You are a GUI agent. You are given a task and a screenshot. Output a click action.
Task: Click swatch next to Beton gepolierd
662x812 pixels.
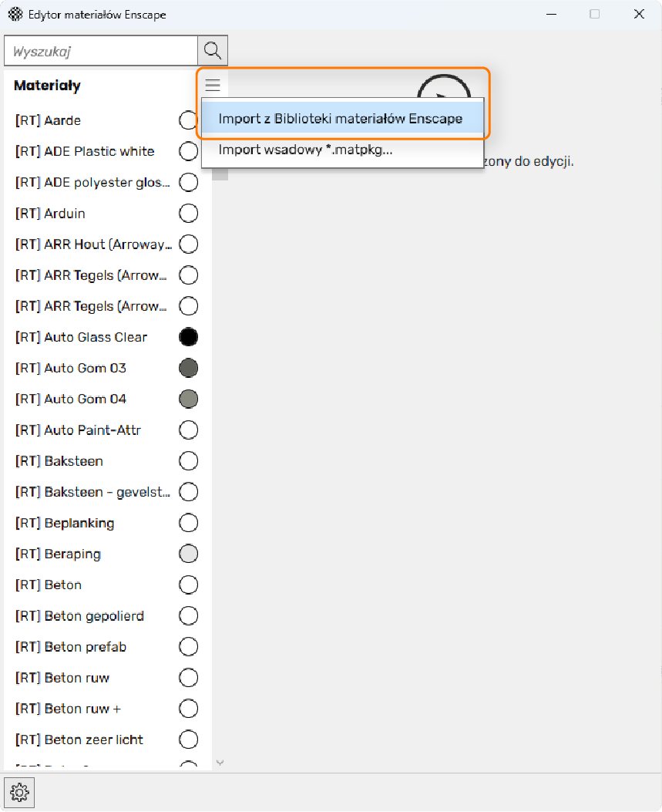188,615
